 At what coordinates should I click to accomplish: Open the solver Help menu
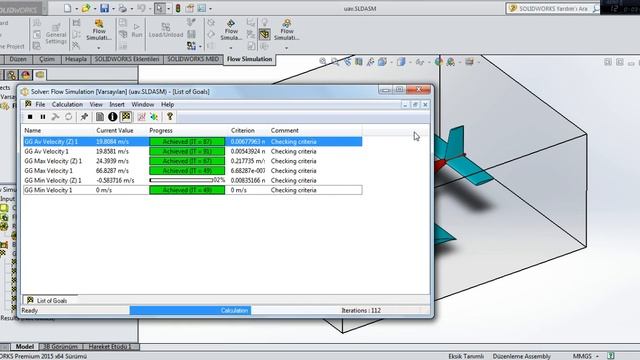pos(167,104)
